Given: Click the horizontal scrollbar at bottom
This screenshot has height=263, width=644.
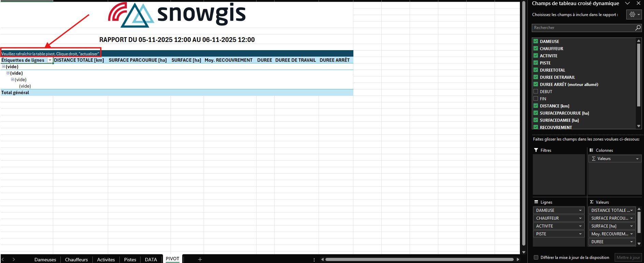Looking at the screenshot, I should coord(419,260).
